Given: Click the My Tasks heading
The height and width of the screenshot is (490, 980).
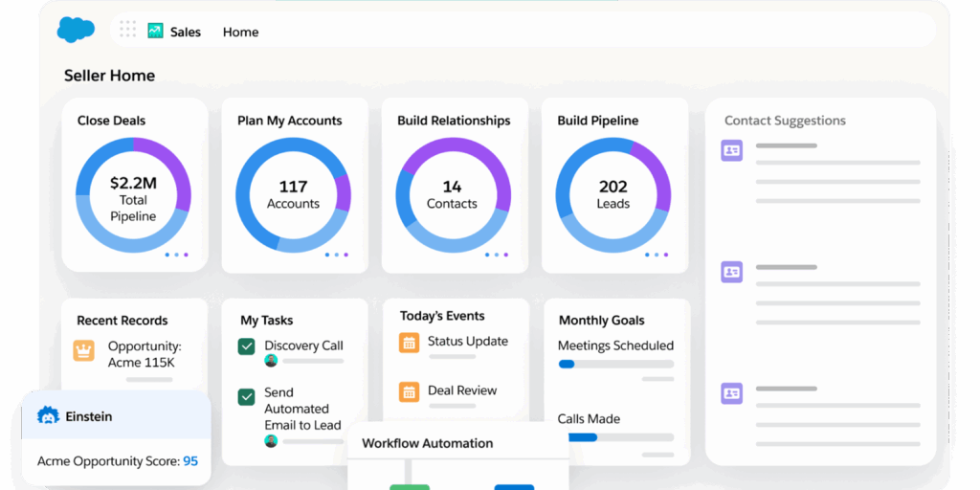Looking at the screenshot, I should point(267,320).
